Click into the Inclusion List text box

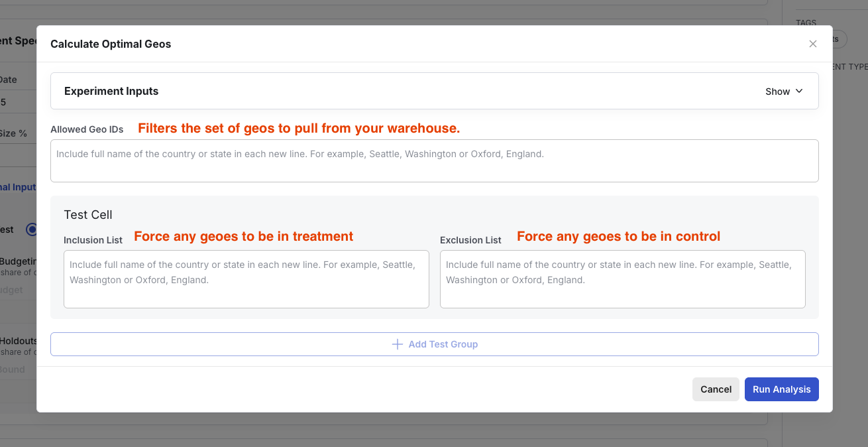click(x=246, y=279)
